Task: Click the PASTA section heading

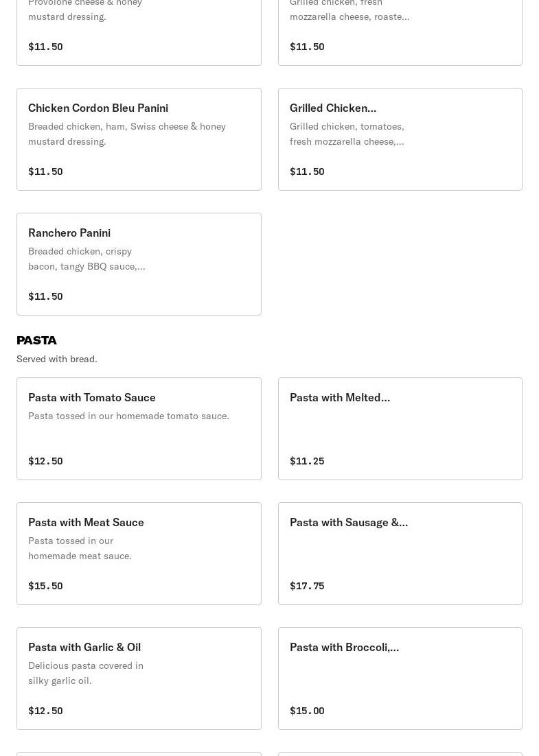Action: (x=36, y=340)
